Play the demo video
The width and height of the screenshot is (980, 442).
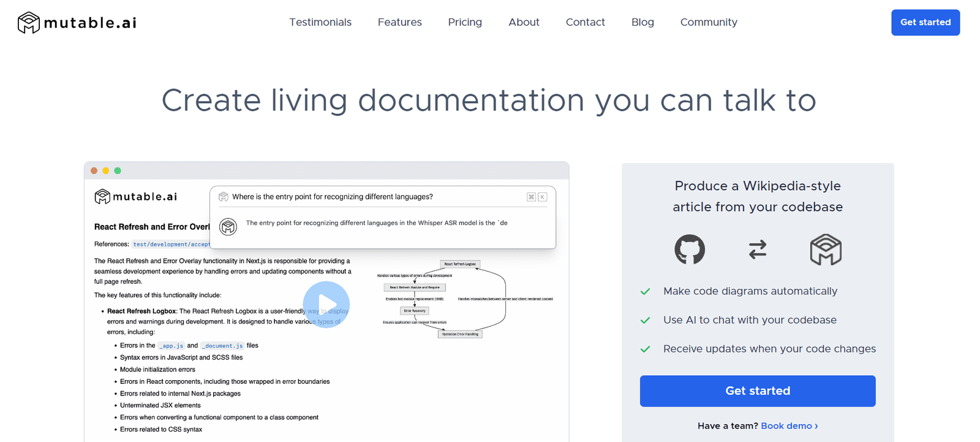[x=326, y=304]
